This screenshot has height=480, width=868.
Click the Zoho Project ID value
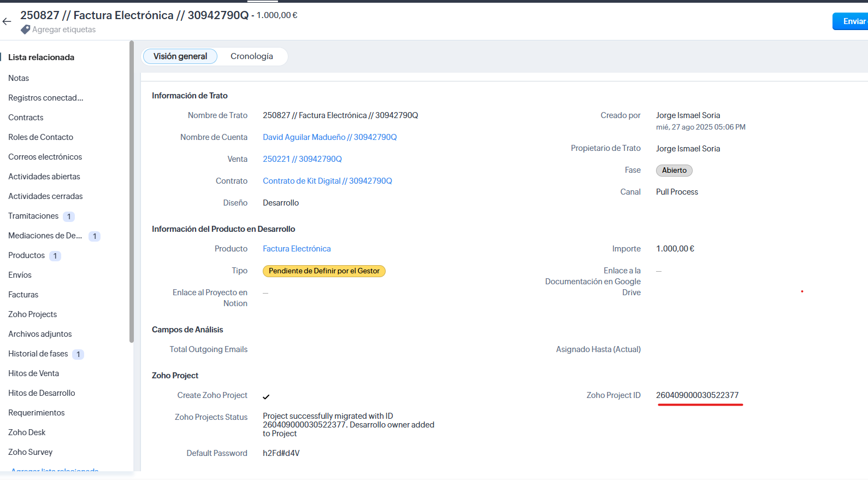(697, 395)
